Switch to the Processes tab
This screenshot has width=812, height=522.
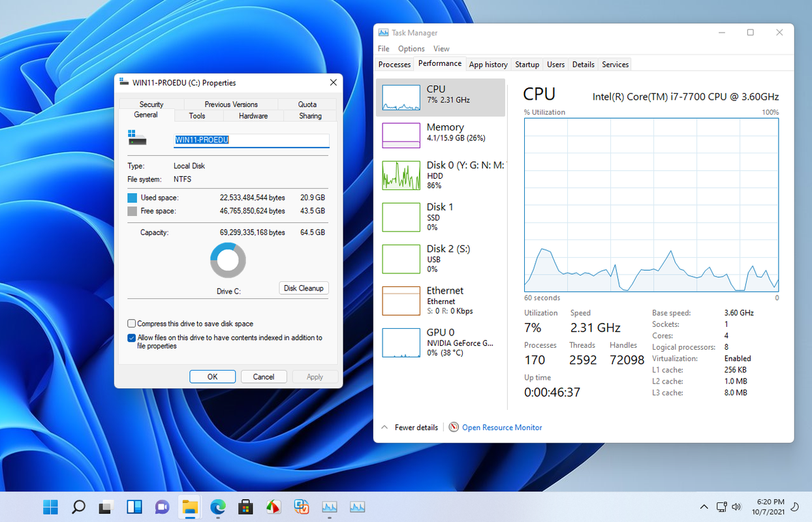coord(394,65)
